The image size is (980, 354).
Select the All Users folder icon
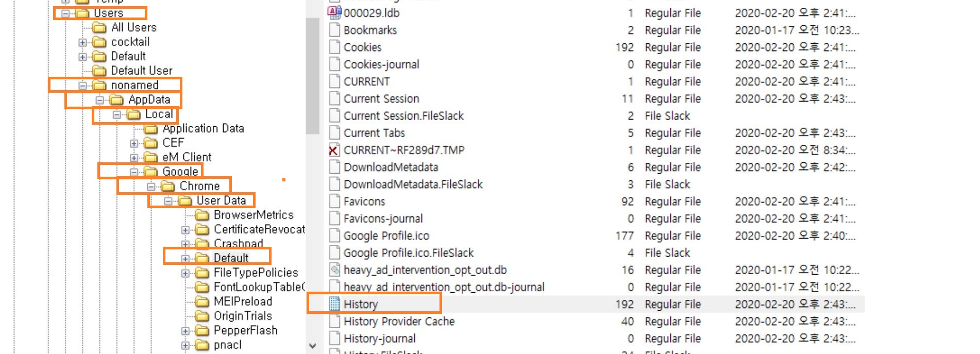coord(99,27)
